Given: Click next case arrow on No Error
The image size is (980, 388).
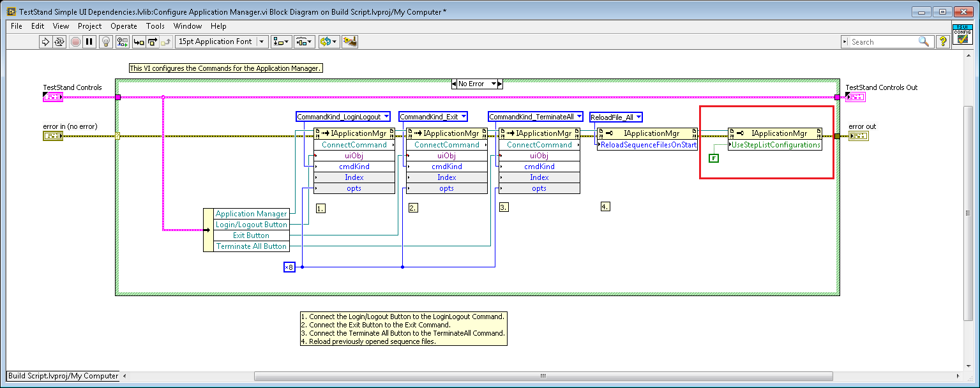Looking at the screenshot, I should (500, 84).
